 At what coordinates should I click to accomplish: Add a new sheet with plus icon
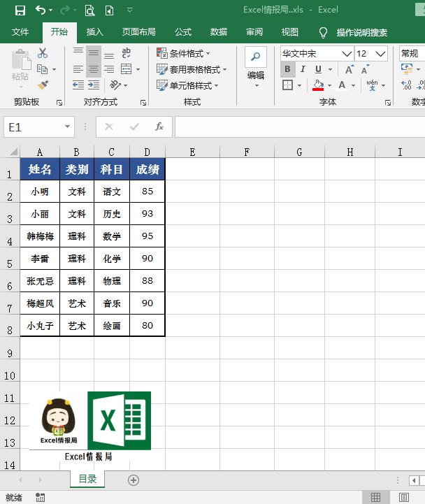(134, 480)
